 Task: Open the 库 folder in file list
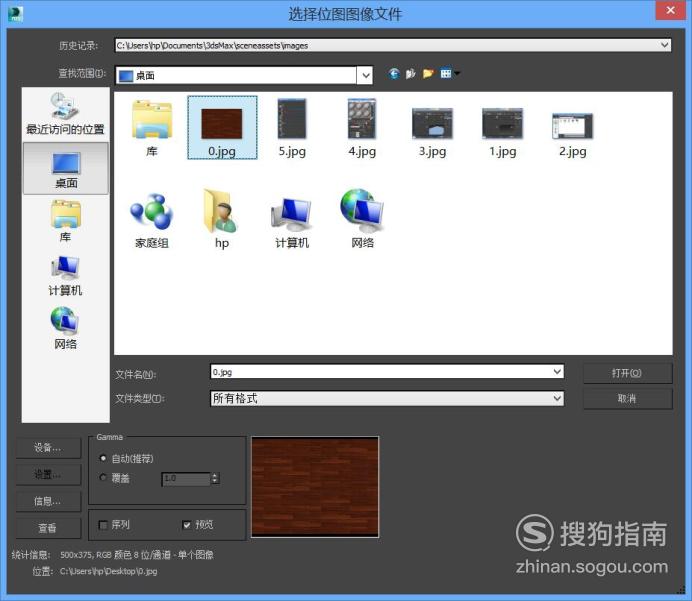152,128
